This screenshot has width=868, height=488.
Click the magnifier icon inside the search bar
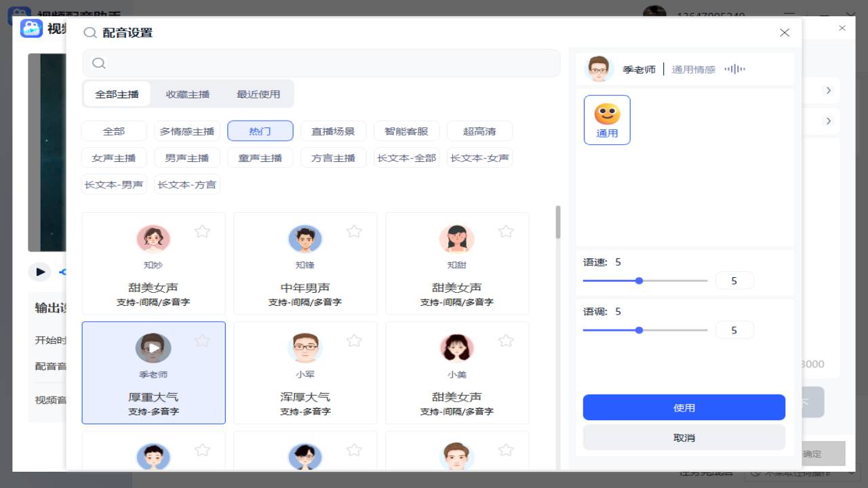tap(99, 62)
